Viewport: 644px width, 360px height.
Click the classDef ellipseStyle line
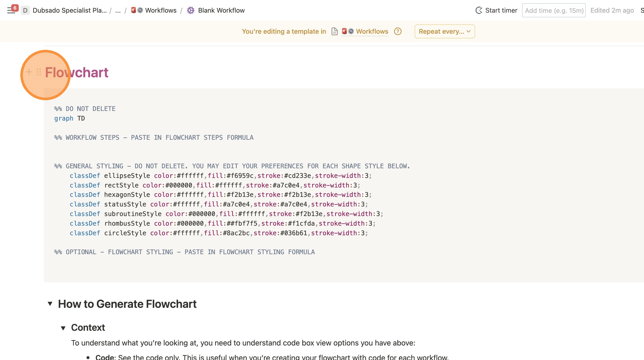(221, 176)
